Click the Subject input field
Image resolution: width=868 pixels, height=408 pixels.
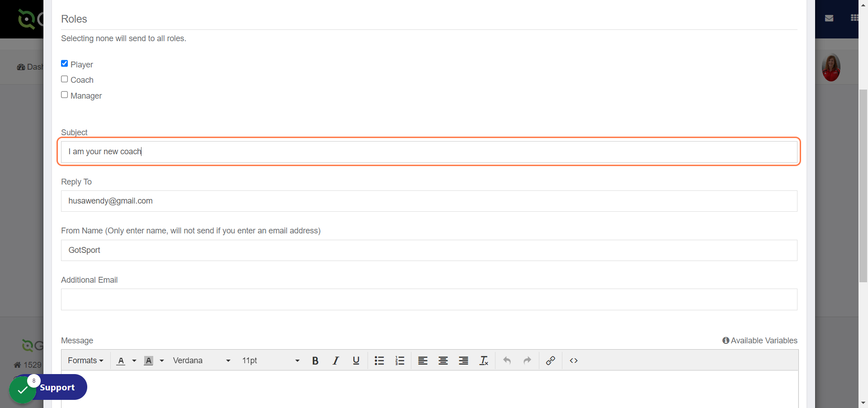429,152
